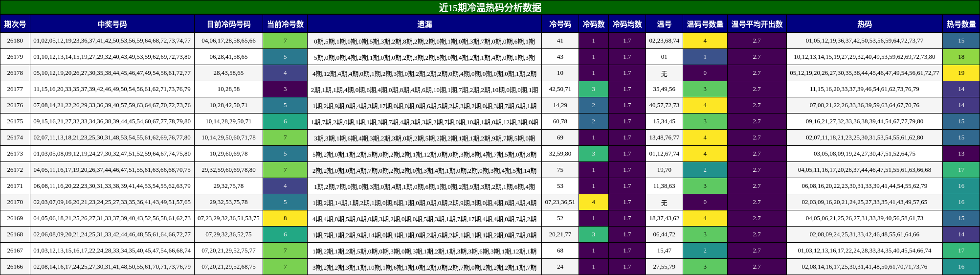Select hot count 18 in row 26179
Screen dimensions: 980x275
point(961,57)
